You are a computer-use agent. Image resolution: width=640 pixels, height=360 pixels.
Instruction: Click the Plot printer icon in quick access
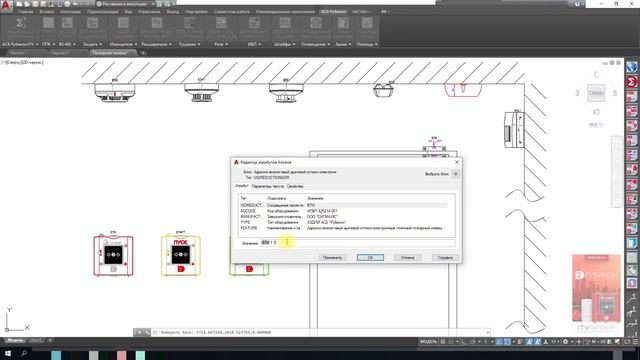point(68,4)
